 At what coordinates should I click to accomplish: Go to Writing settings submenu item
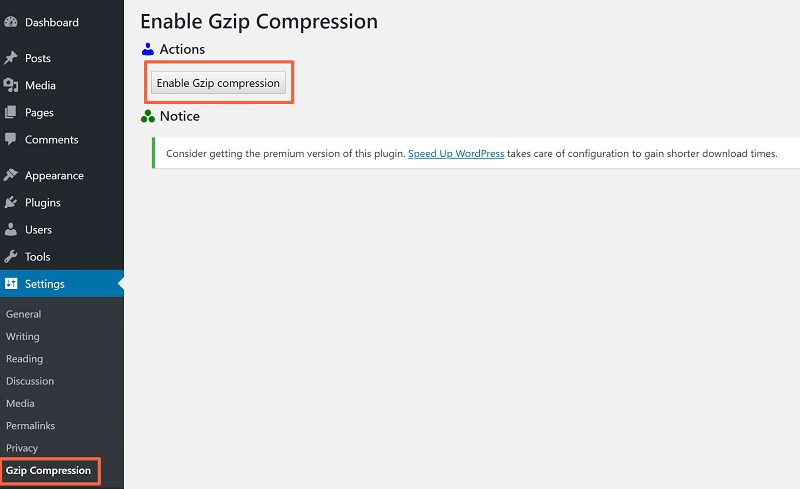(x=22, y=336)
